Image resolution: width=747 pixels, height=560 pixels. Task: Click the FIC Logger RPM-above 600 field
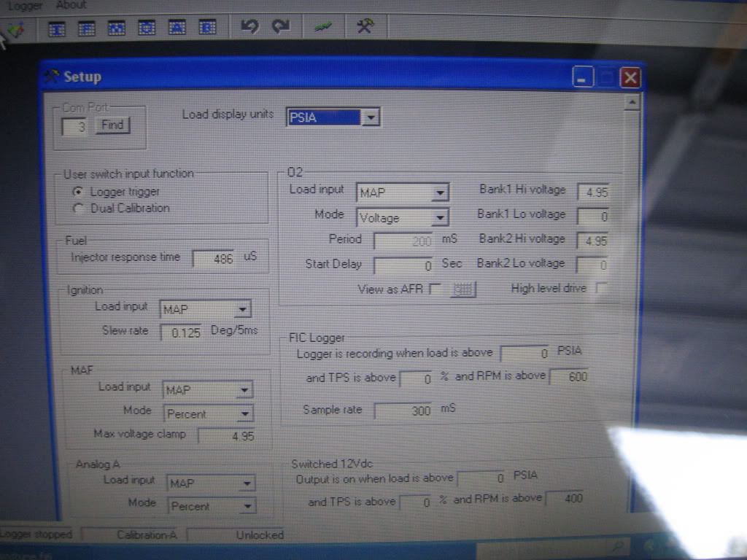(569, 377)
